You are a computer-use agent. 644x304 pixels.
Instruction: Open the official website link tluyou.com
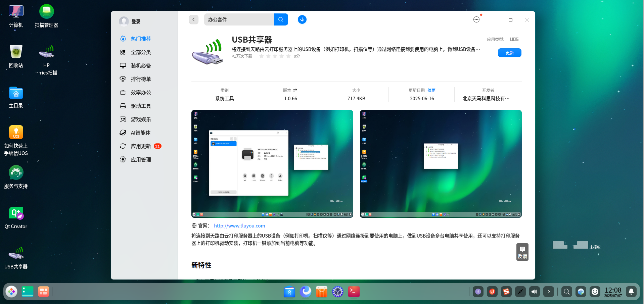pyautogui.click(x=239, y=225)
